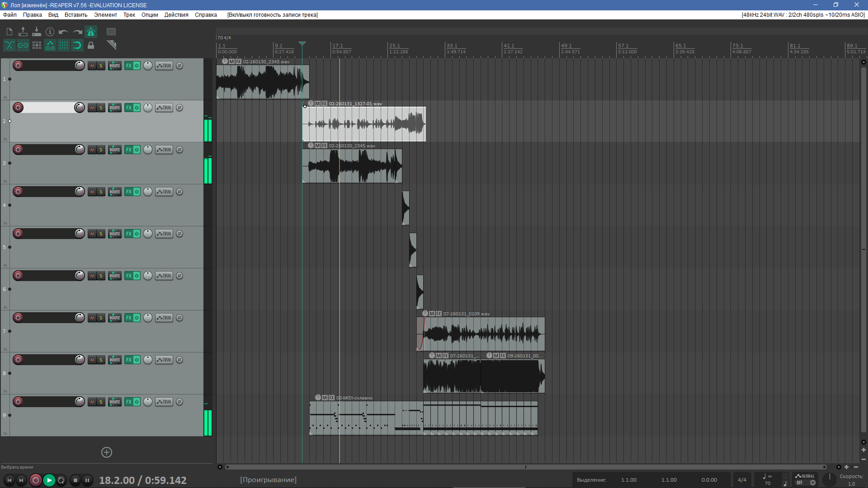This screenshot has width=868, height=488.
Task: Open the 4/4 time signature selector
Action: [742, 480]
